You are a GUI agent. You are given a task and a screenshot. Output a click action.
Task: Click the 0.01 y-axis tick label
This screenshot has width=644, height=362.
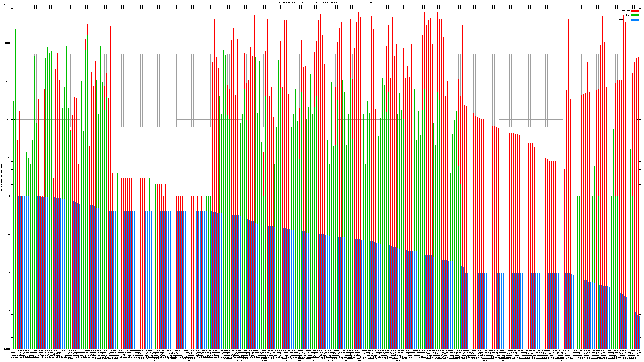coord(8,273)
